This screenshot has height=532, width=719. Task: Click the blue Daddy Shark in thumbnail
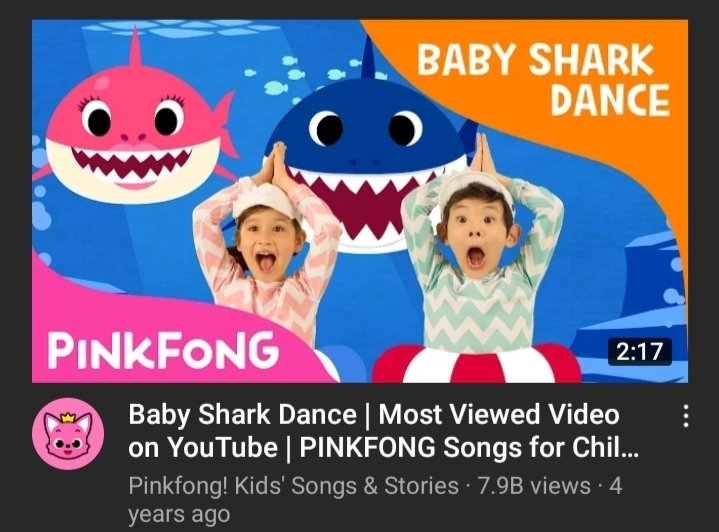coord(367,147)
